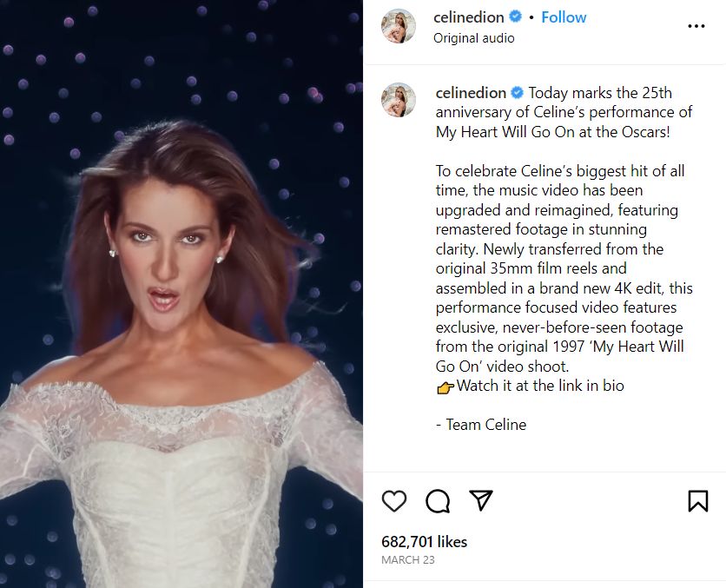Open the comment bubble icon
The height and width of the screenshot is (588, 726).
point(439,501)
